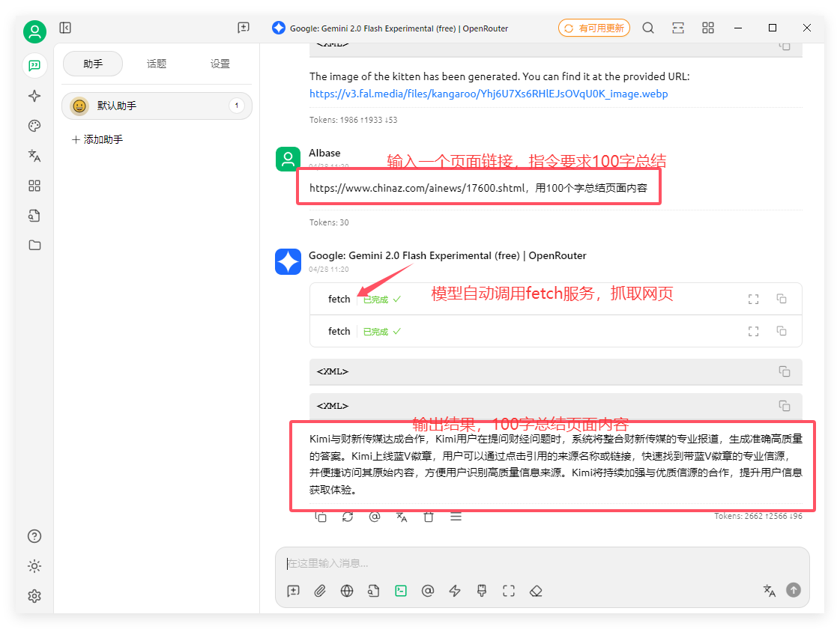
Task: Open the model selector Gemini 2.0 Flash
Action: (390, 28)
